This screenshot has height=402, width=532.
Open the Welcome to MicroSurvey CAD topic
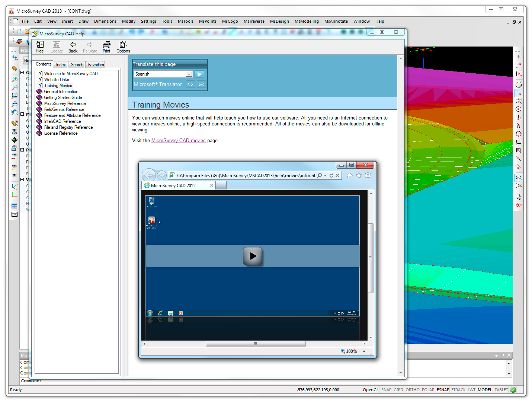(x=71, y=74)
